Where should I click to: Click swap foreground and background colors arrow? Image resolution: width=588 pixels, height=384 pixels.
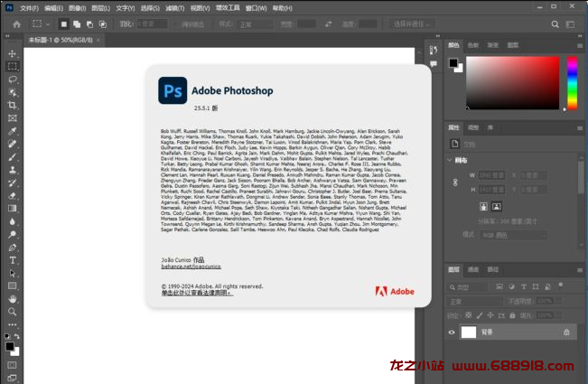17,336
